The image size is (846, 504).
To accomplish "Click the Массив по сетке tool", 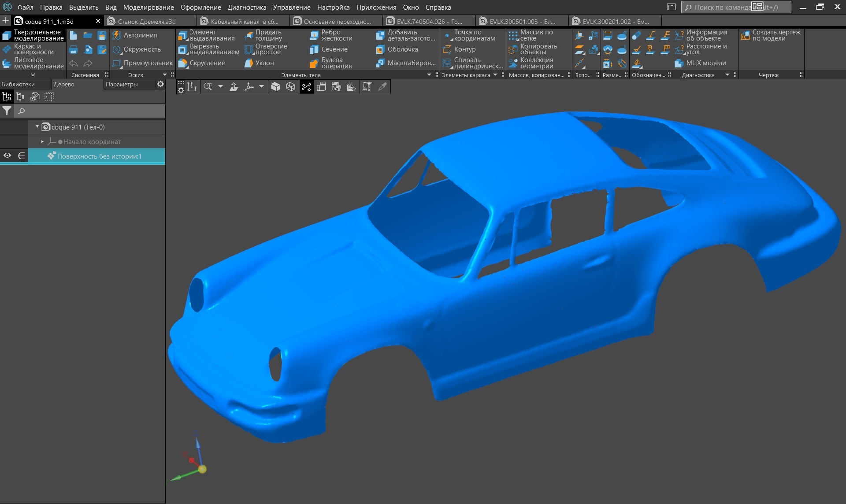I will tap(531, 35).
